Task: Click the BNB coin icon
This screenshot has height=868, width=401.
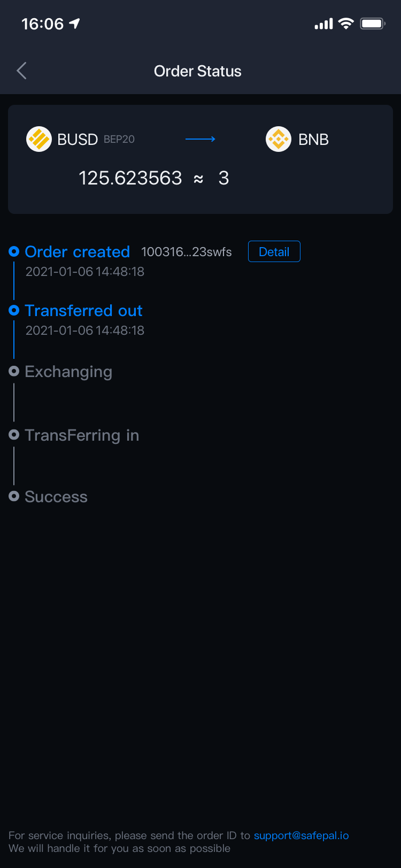Action: click(x=279, y=139)
